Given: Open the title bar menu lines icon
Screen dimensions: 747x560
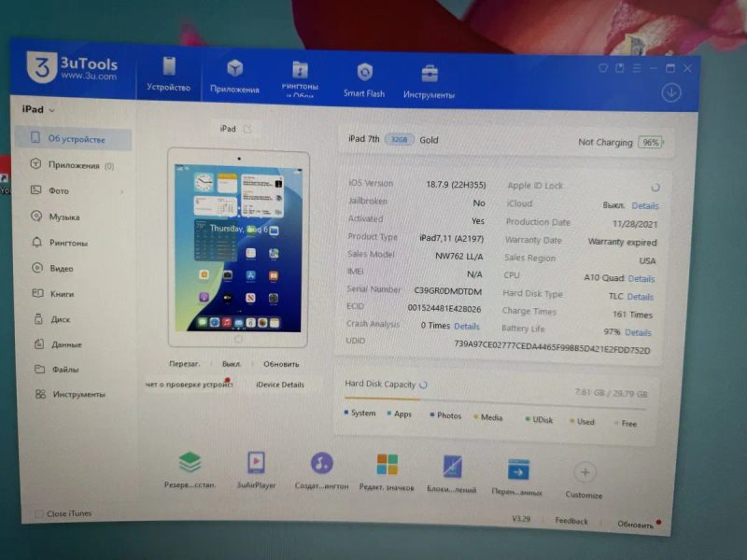Looking at the screenshot, I should [637, 68].
